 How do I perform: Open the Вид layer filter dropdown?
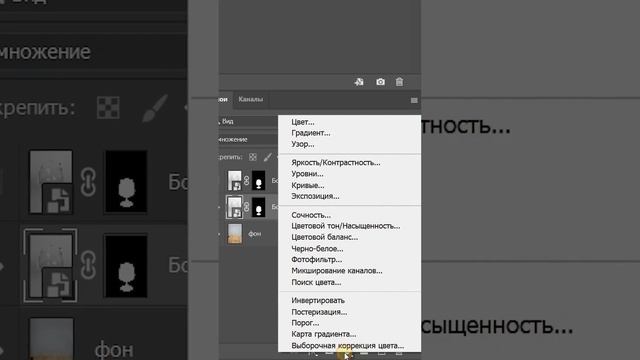pos(249,121)
